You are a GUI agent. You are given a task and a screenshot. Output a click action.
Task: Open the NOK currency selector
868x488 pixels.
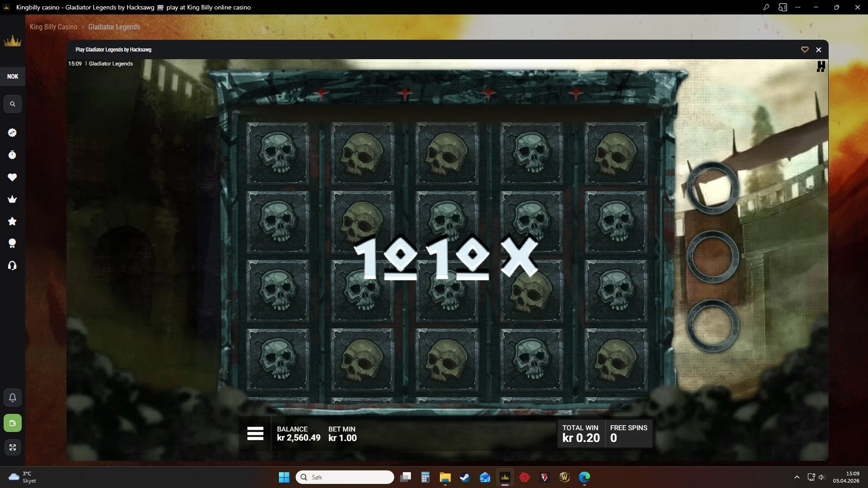pos(13,76)
